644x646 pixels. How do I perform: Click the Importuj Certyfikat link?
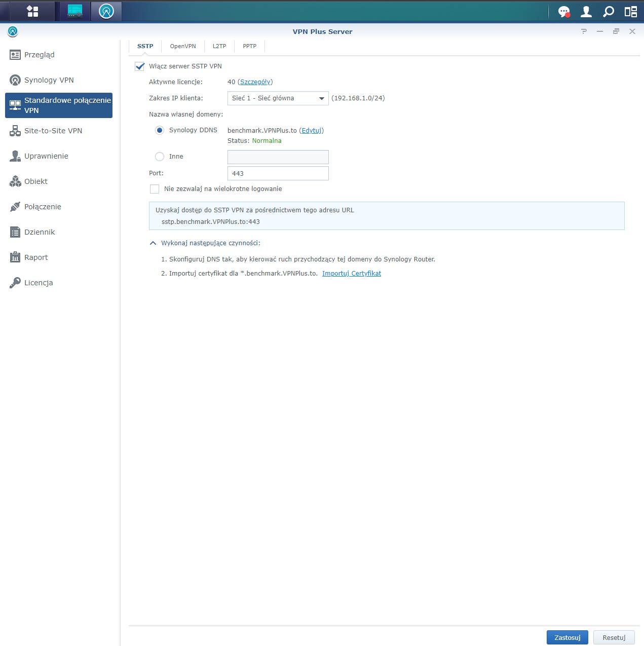(352, 274)
